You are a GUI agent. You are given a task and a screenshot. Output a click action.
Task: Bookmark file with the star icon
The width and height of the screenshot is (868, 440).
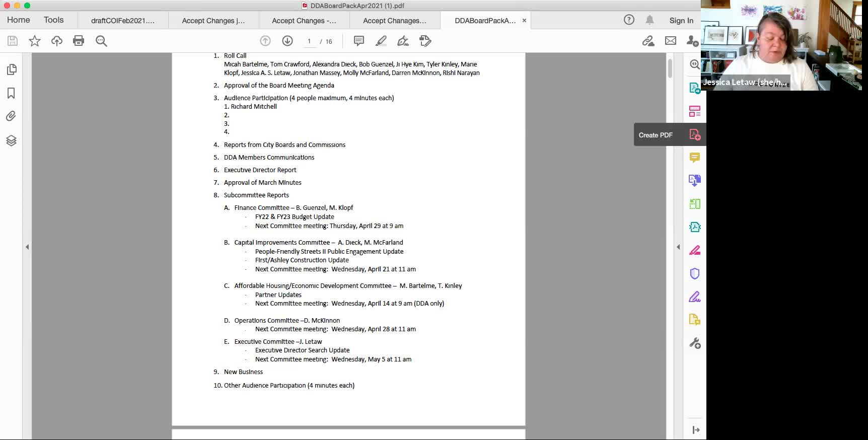coord(34,41)
